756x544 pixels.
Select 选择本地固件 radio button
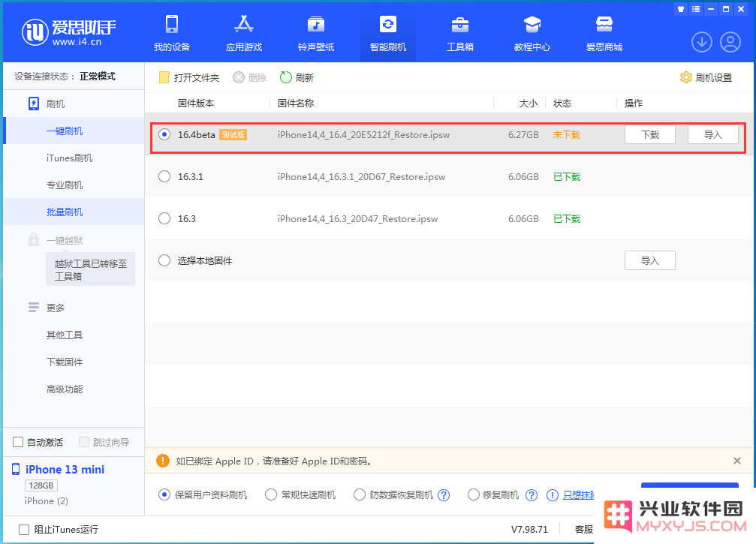(x=164, y=260)
